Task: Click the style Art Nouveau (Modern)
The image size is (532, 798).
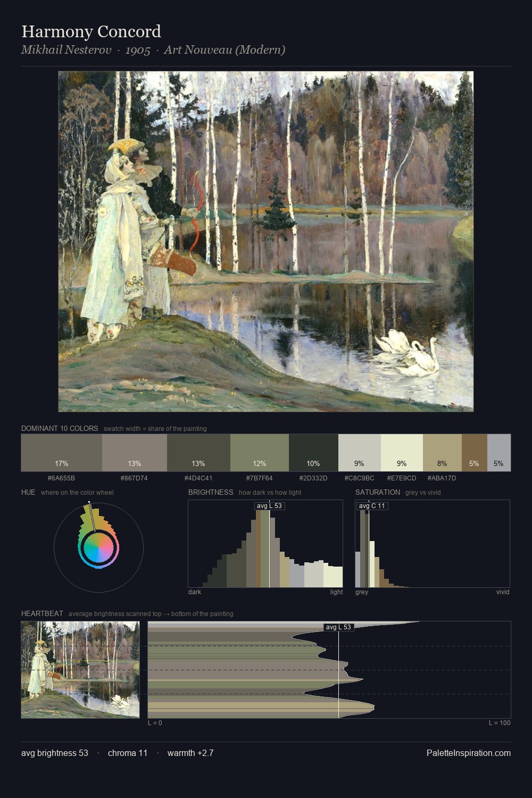Action: click(x=225, y=50)
